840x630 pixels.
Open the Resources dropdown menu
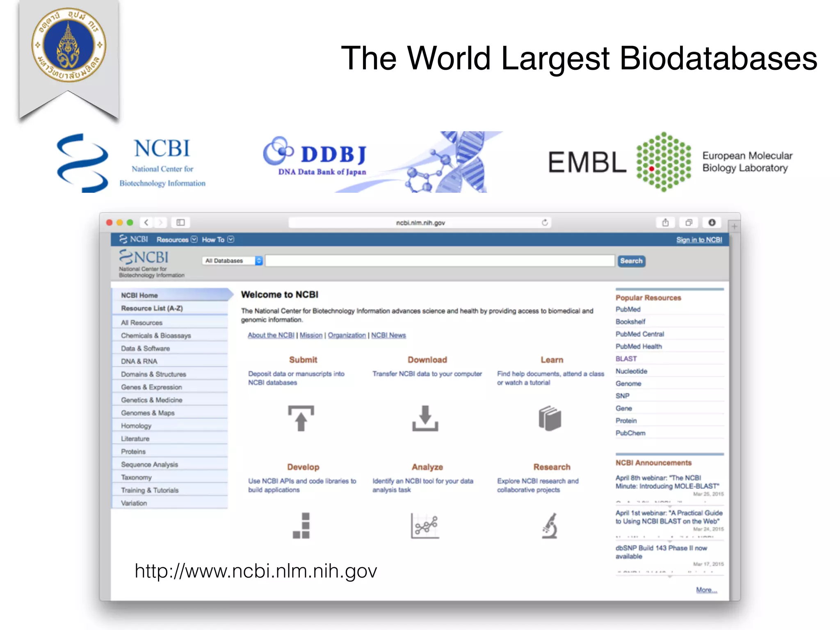tap(177, 240)
